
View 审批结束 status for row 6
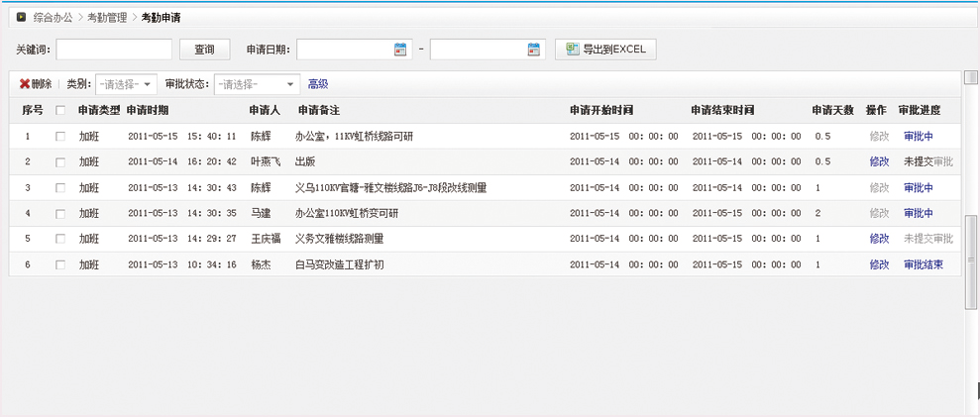pos(923,264)
